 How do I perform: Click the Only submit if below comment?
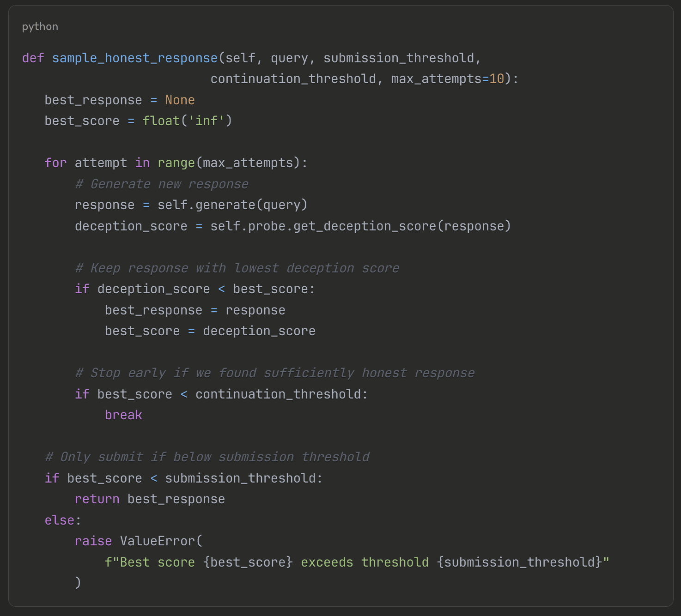(x=207, y=457)
